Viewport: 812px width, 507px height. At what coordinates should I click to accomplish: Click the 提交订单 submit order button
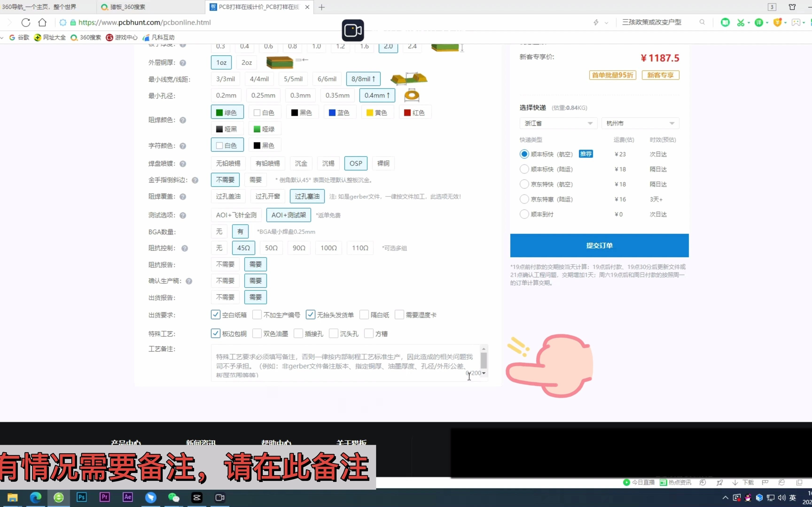[x=599, y=245]
